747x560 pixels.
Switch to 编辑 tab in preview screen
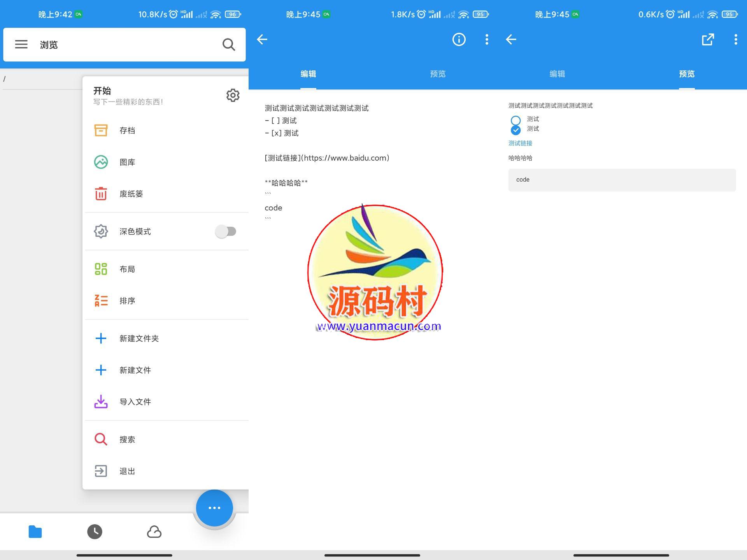click(x=557, y=74)
